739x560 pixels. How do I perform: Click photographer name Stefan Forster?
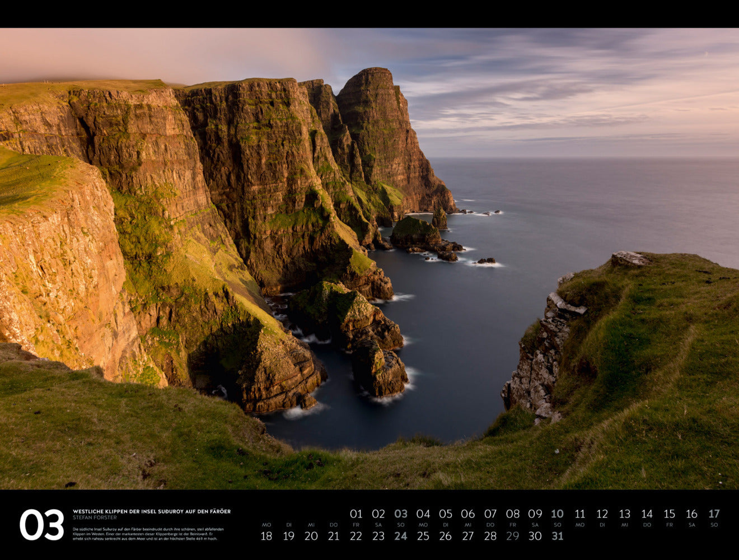95,517
